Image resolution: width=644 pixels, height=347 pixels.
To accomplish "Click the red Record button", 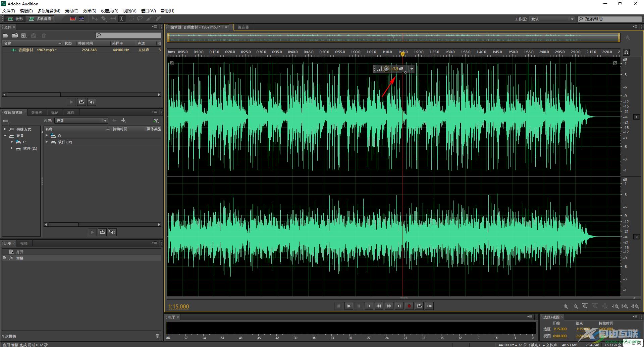I will point(409,306).
